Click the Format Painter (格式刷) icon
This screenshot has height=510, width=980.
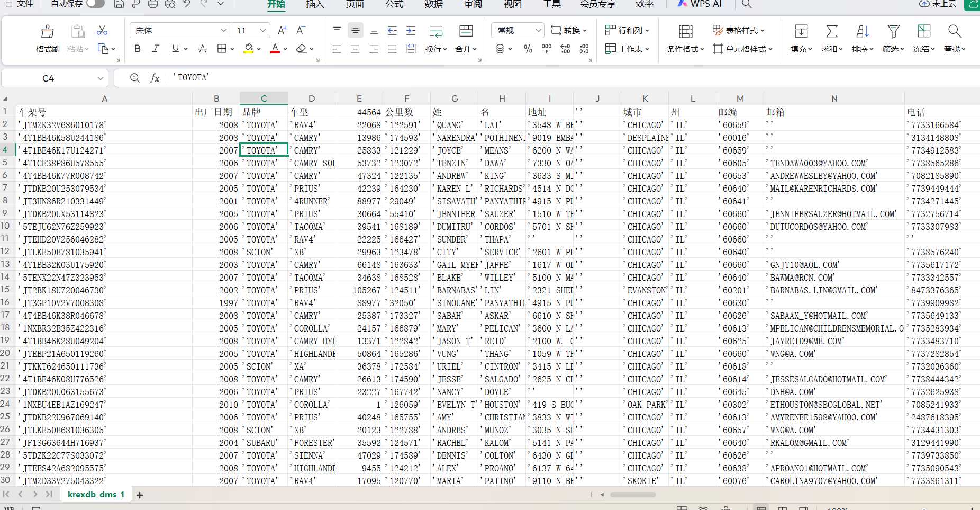[47, 32]
